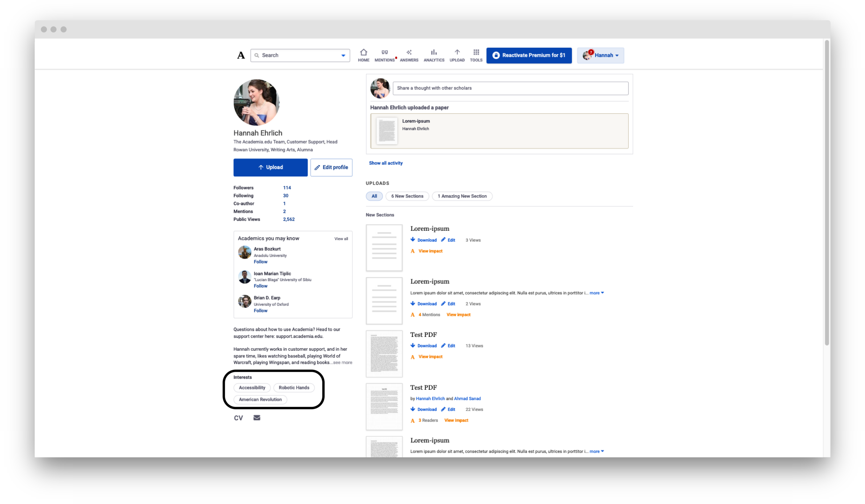Click the American Revolution interest tag

[x=260, y=400]
